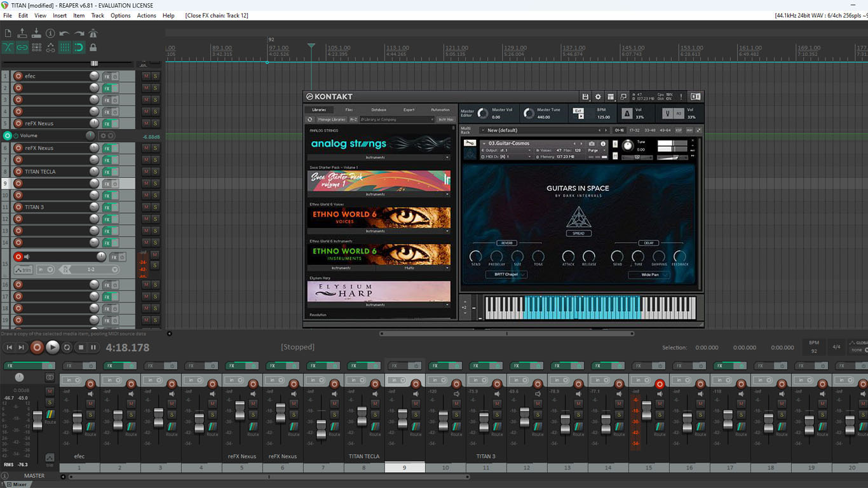Adjust mixer track 5 reFX Nexus fader
The width and height of the screenshot is (868, 488).
240,410
